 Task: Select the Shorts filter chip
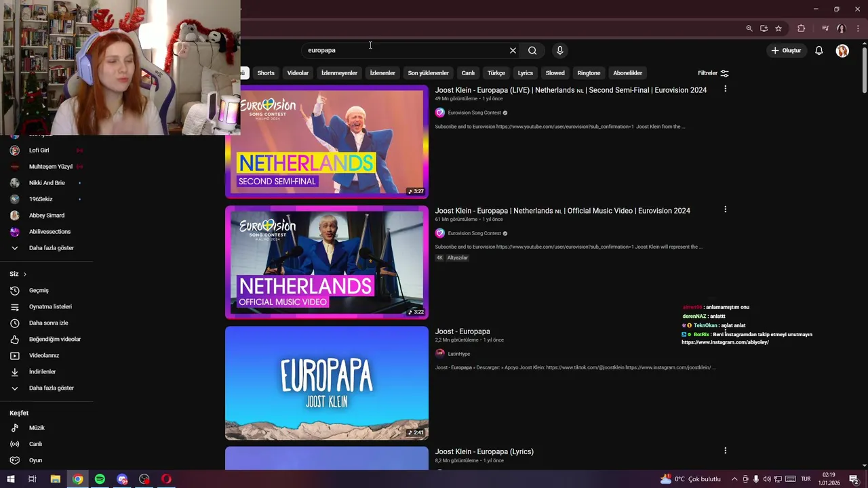click(x=266, y=73)
